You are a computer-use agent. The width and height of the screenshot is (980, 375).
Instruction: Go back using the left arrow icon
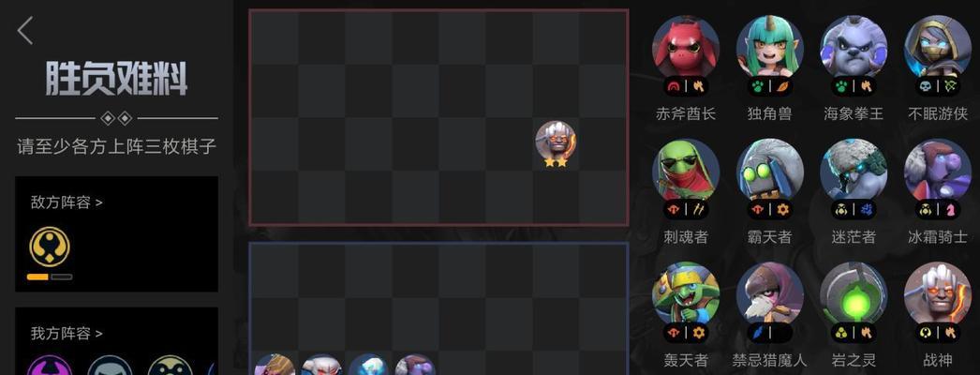(x=25, y=30)
